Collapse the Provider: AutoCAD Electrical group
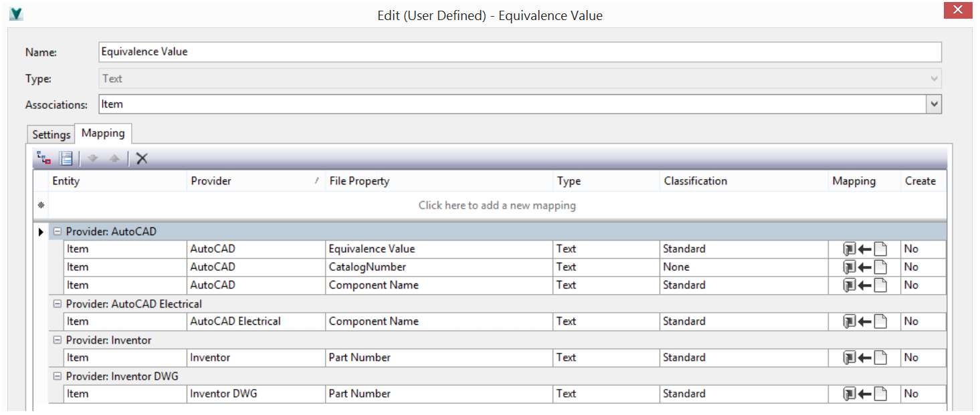The image size is (980, 415). click(x=58, y=304)
